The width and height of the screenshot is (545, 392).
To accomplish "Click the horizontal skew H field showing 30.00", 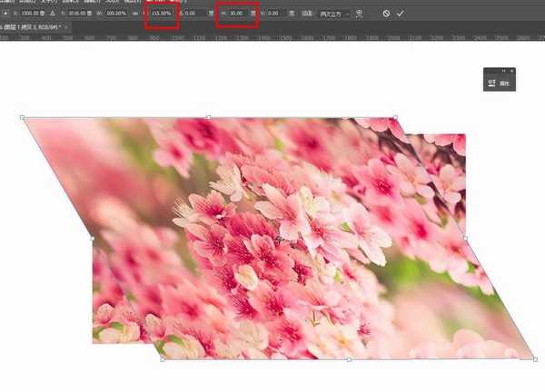I will coord(236,15).
